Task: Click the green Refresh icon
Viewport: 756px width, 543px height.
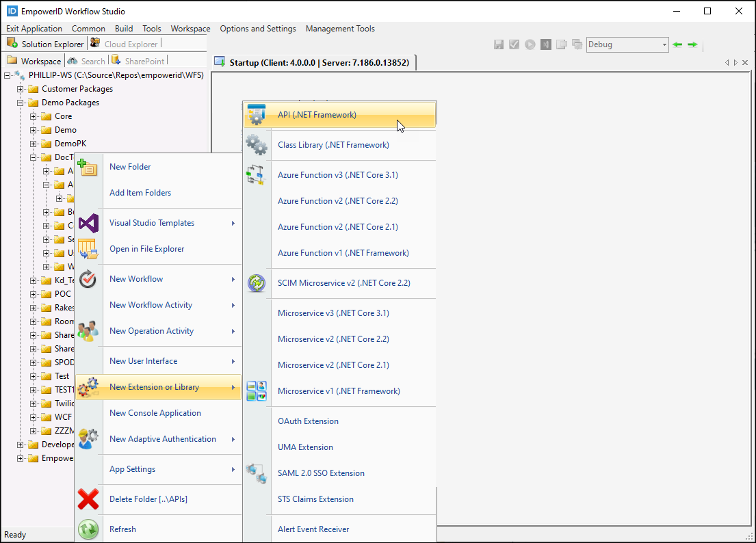Action: (88, 529)
